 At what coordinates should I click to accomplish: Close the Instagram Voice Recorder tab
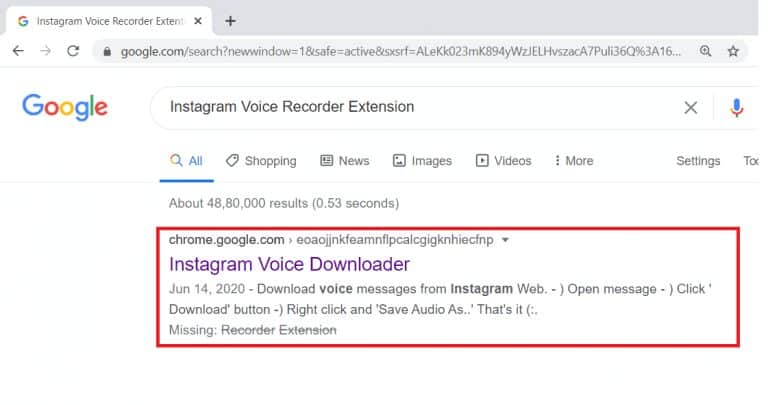coord(198,21)
